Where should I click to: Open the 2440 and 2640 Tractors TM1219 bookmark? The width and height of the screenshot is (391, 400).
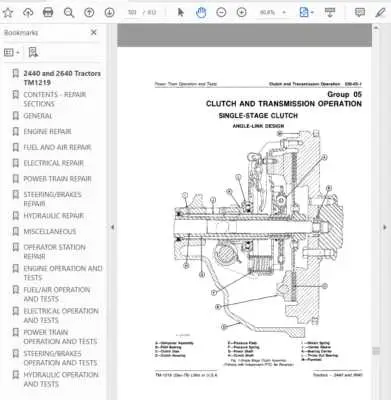click(x=62, y=78)
